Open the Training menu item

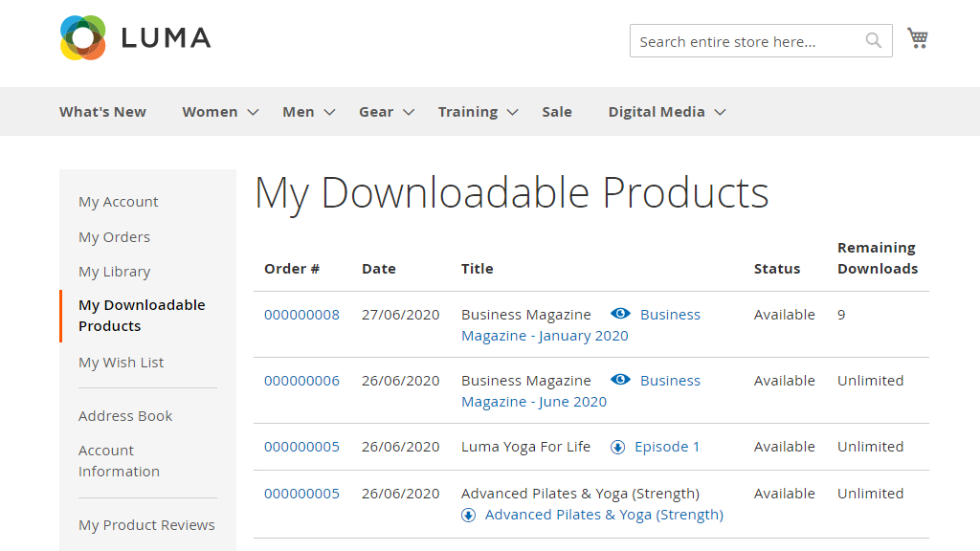[467, 112]
